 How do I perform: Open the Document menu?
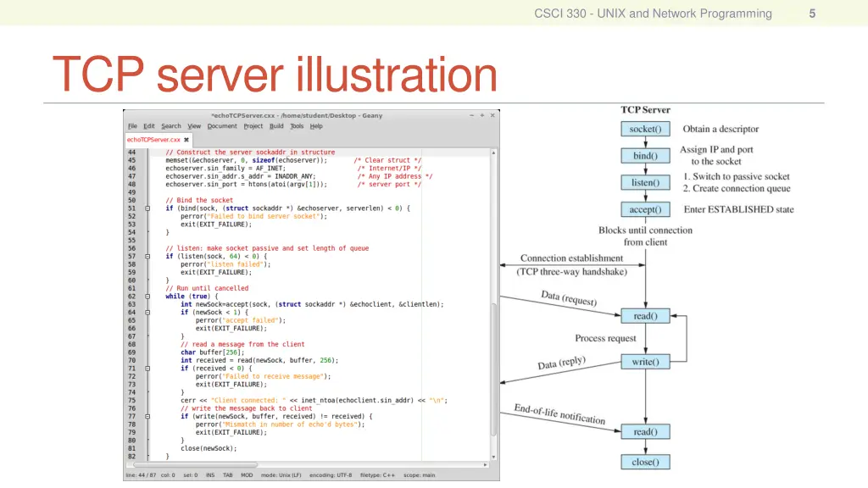pyautogui.click(x=222, y=126)
